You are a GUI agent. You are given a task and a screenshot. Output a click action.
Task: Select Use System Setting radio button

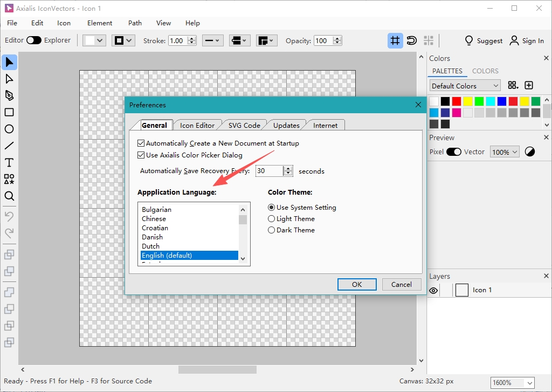point(272,208)
